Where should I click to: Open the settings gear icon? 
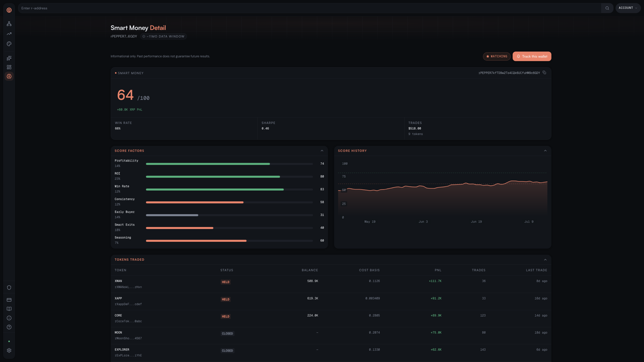[x=9, y=351]
